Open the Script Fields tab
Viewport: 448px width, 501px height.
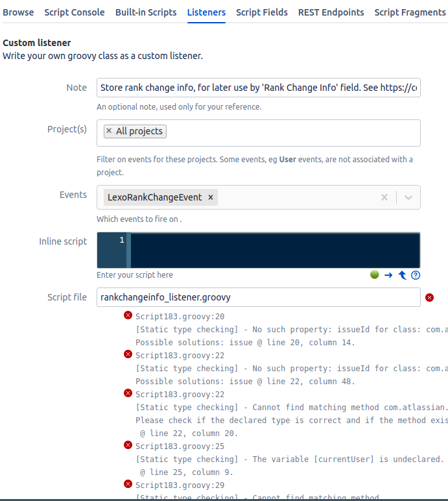262,12
